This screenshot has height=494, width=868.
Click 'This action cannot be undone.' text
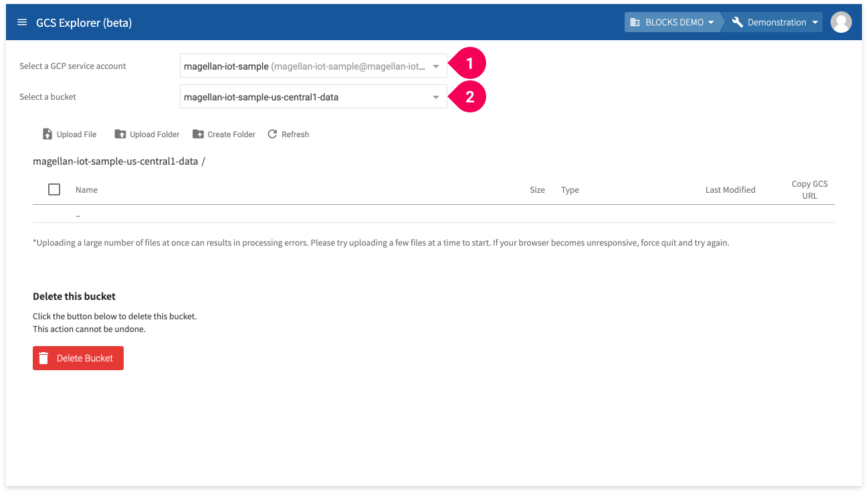(x=89, y=329)
